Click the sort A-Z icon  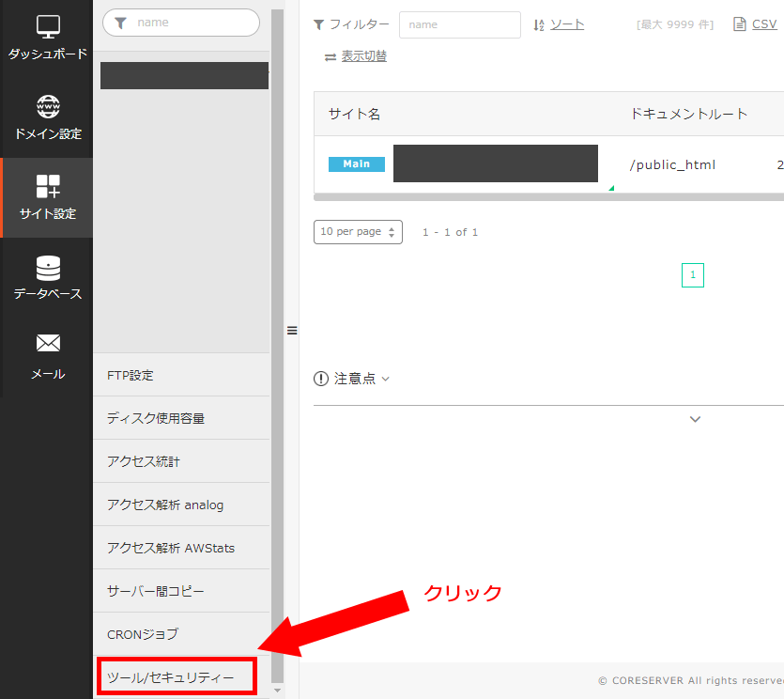coord(539,25)
